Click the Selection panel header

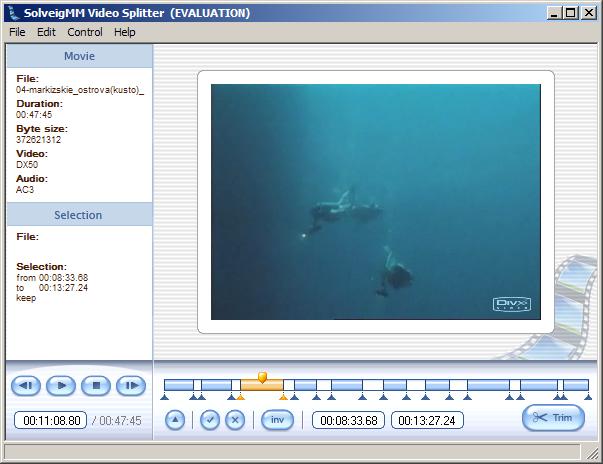point(79,215)
